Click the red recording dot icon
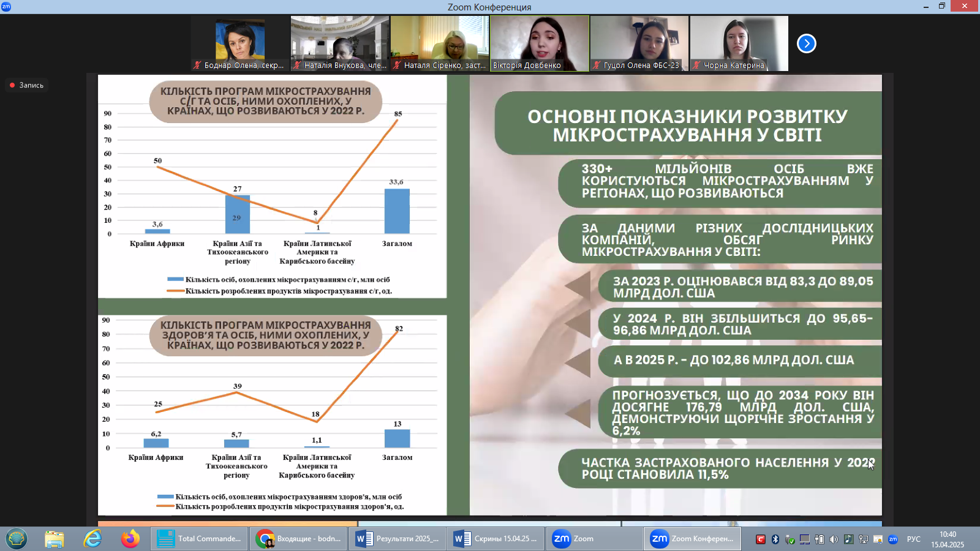This screenshot has height=551, width=980. point(12,85)
